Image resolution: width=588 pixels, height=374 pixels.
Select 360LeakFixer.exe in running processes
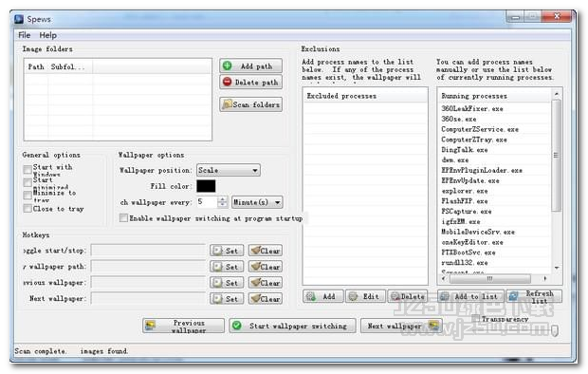pos(472,108)
